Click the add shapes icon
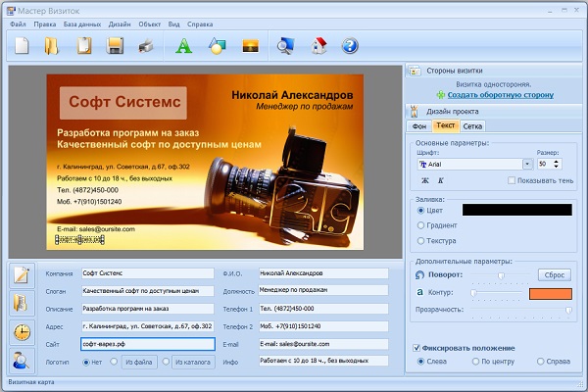 point(216,45)
